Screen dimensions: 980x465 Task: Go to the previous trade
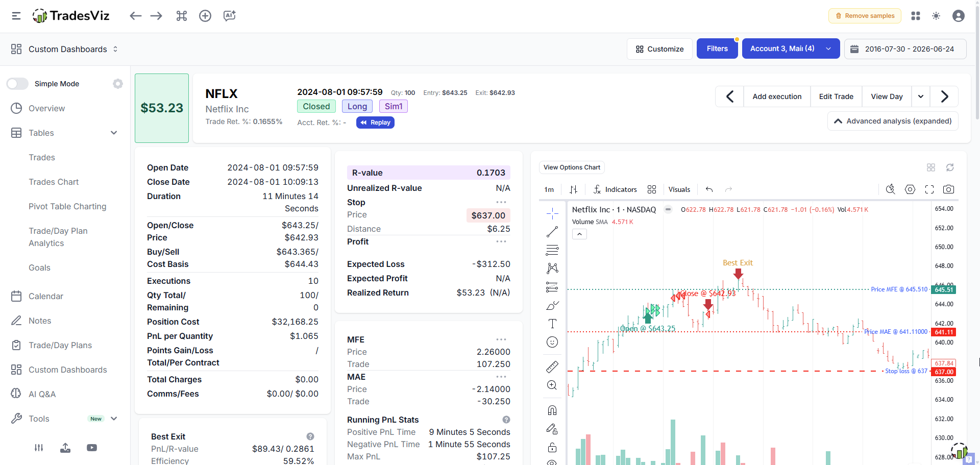pyautogui.click(x=730, y=96)
